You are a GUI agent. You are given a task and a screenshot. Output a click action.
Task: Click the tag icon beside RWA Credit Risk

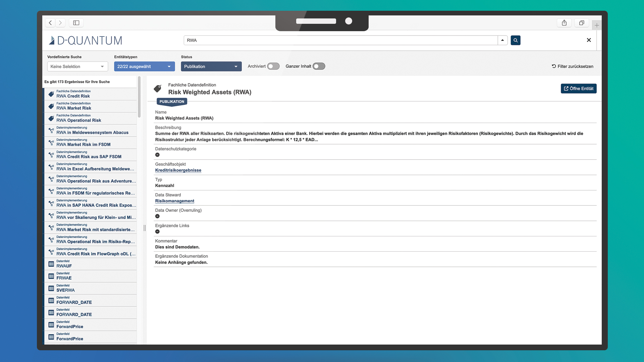pyautogui.click(x=51, y=94)
